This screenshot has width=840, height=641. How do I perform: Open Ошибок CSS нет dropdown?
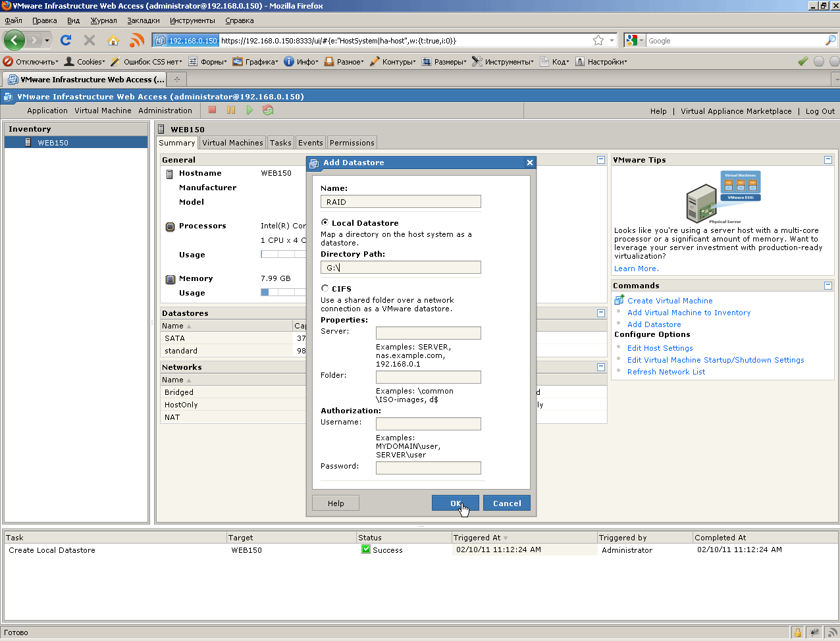click(x=146, y=61)
